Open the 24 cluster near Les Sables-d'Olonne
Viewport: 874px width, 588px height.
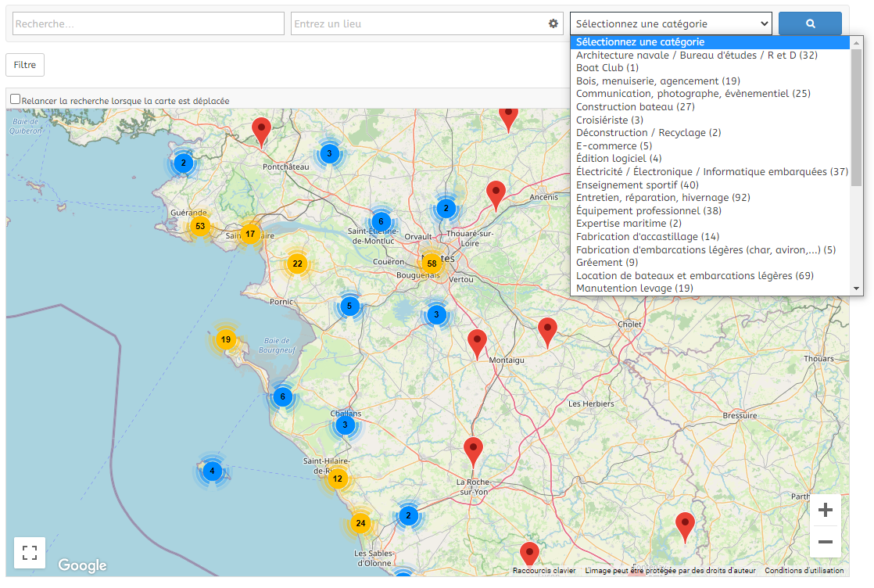pos(360,523)
